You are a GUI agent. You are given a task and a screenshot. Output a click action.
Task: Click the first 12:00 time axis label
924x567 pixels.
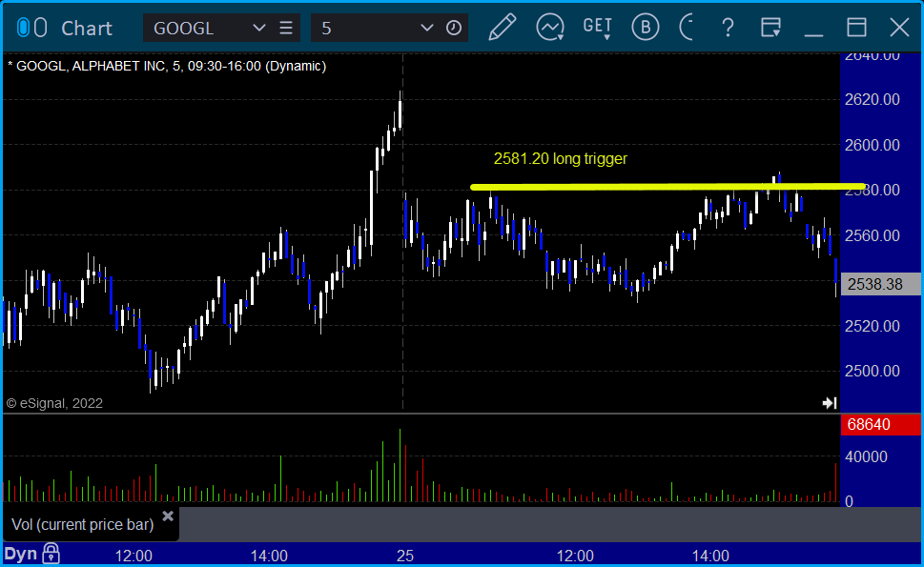tap(133, 556)
